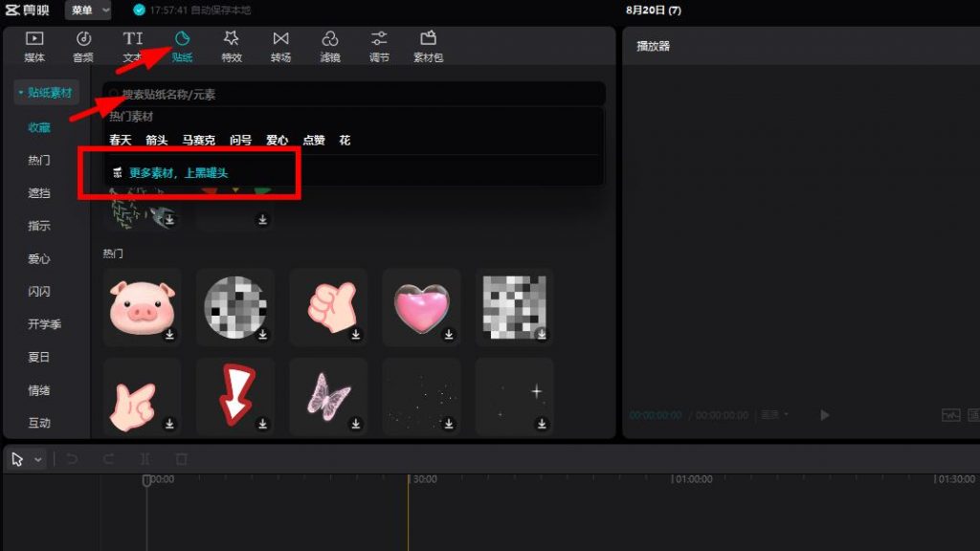Image resolution: width=980 pixels, height=551 pixels.
Task: Open the 滤镜 filters tab
Action: [330, 47]
